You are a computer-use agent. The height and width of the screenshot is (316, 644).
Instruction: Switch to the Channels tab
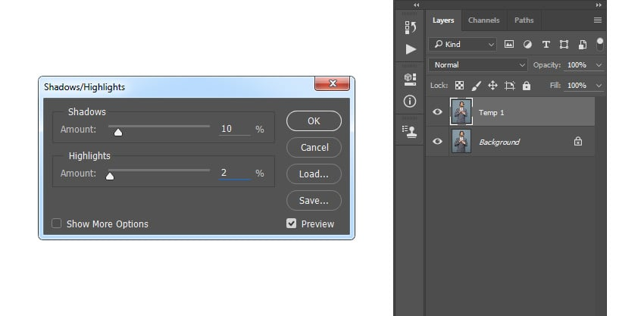coord(484,20)
